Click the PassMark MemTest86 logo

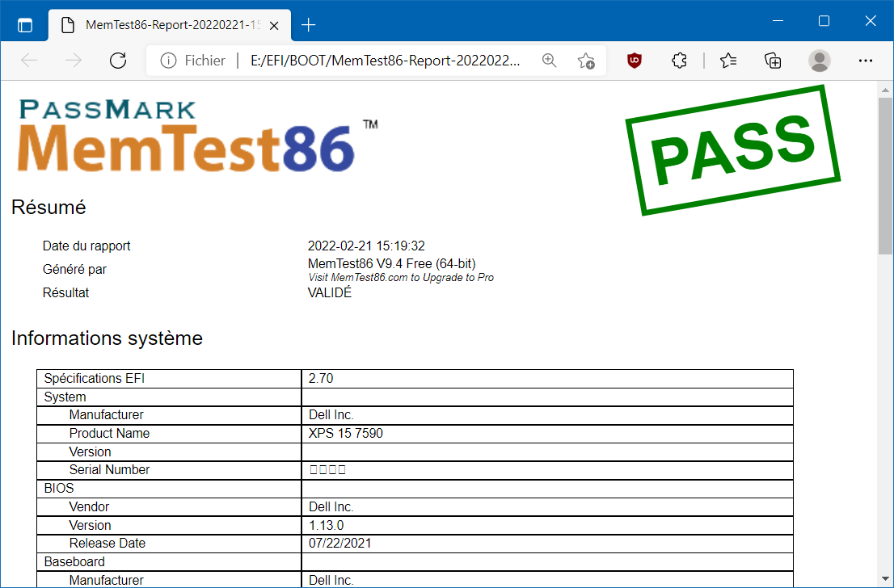point(196,135)
